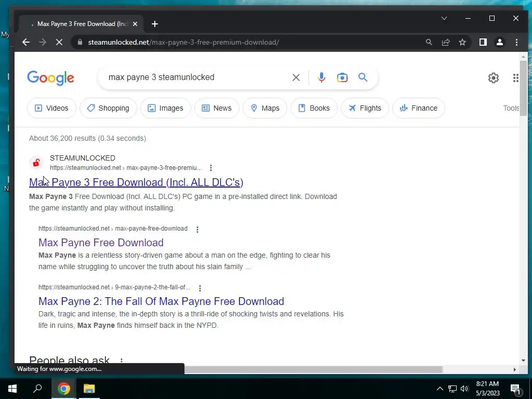Open options for max-payne-2 result
Screen dimensions: 532x399
point(200,288)
